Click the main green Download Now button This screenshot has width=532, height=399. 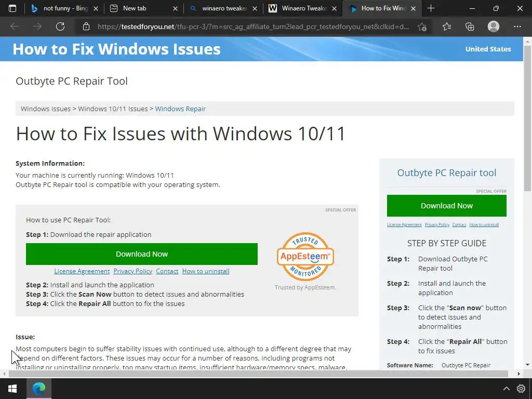142,254
